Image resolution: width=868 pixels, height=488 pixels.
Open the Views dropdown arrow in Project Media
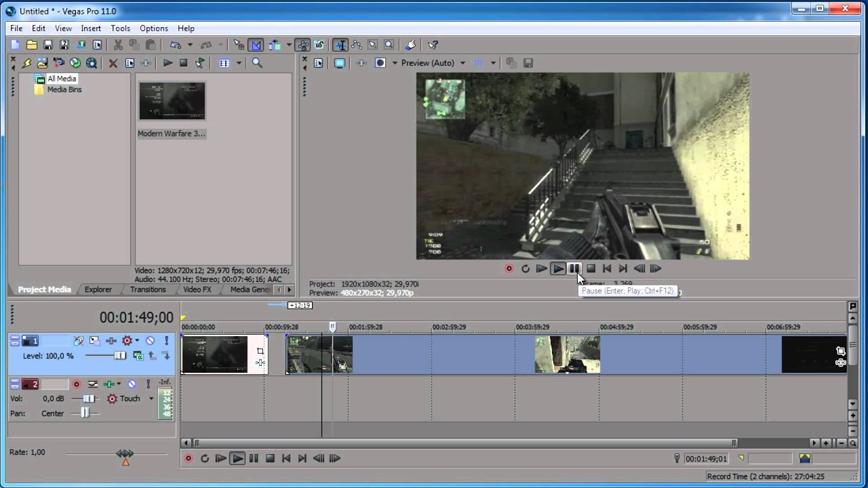pos(238,63)
